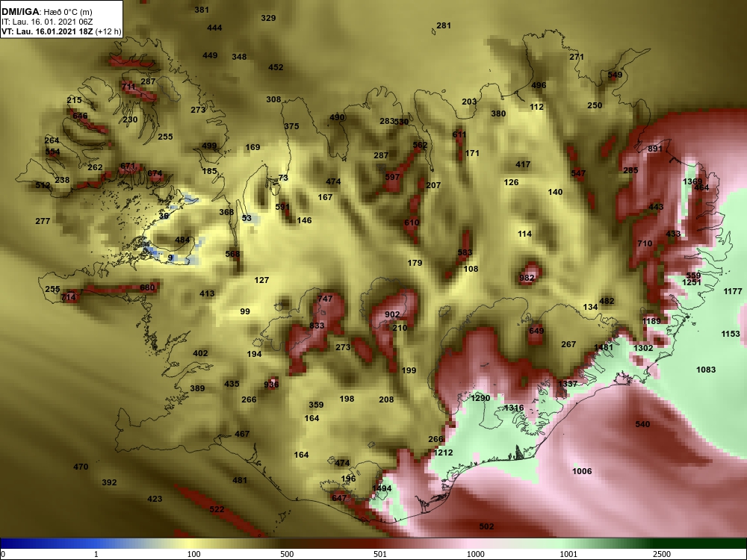
Task: Click the map value 53
Action: 247,219
